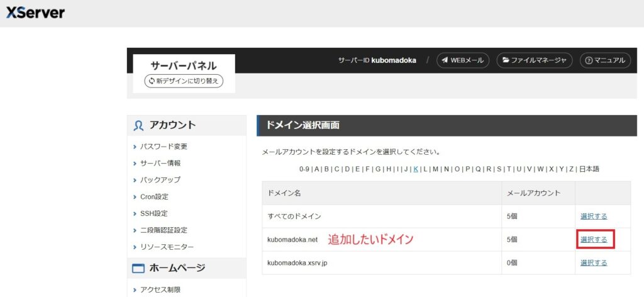This screenshot has width=644, height=297.
Task: Open 二段階認証設定 in sidebar
Action: pyautogui.click(x=164, y=230)
